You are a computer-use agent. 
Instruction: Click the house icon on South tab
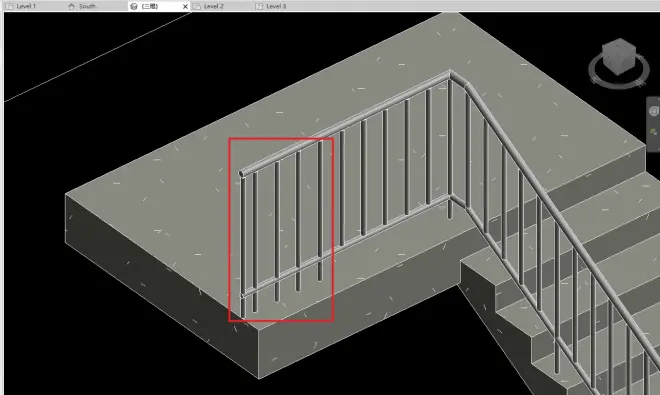point(72,6)
